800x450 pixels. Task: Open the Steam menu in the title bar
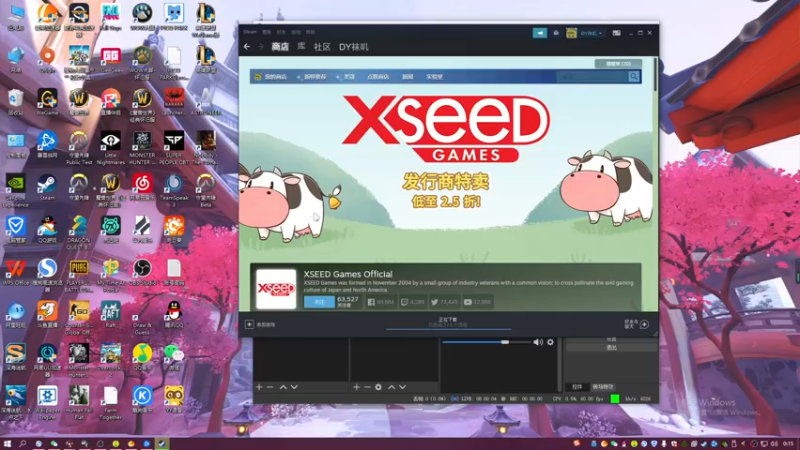250,32
